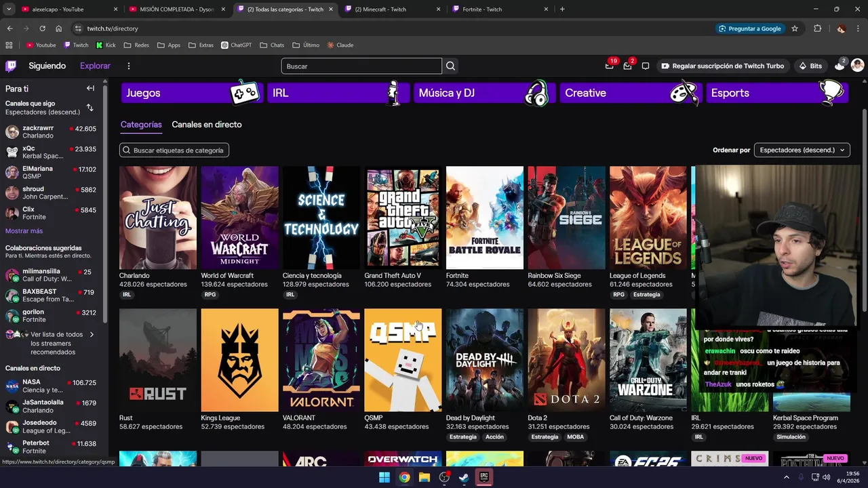Click the search magnifier button
The height and width of the screenshot is (488, 868).
(450, 66)
